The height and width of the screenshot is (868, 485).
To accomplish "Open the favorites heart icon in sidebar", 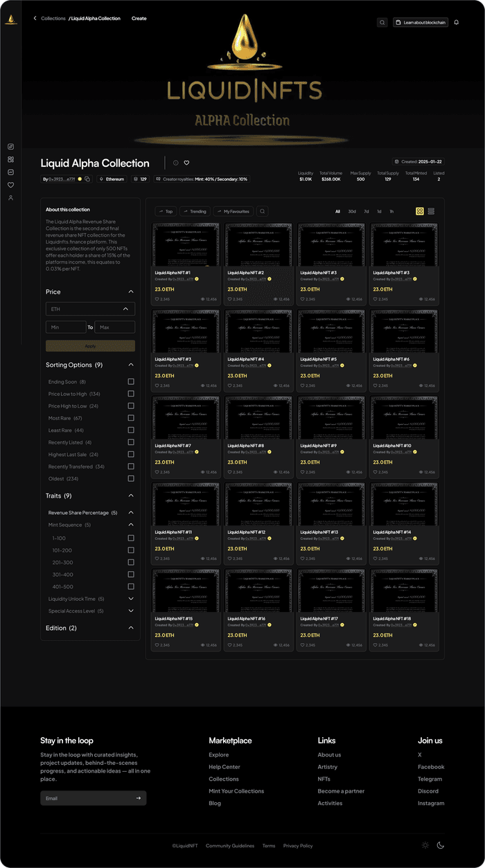I will (10, 185).
